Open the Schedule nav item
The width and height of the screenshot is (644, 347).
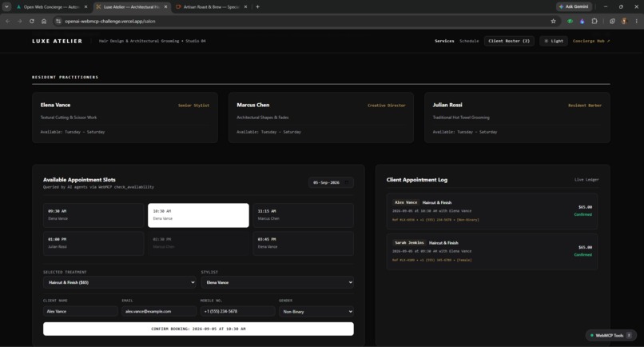(x=469, y=41)
